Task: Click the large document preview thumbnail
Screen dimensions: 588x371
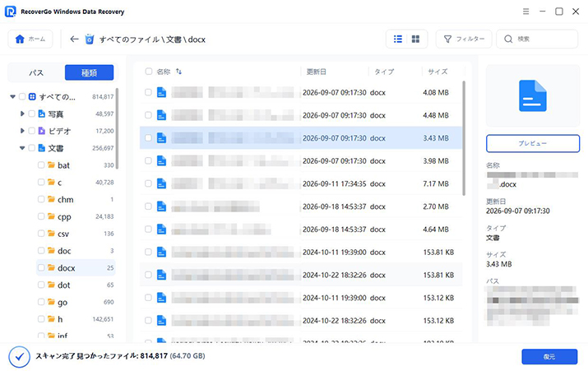Action: (x=533, y=95)
